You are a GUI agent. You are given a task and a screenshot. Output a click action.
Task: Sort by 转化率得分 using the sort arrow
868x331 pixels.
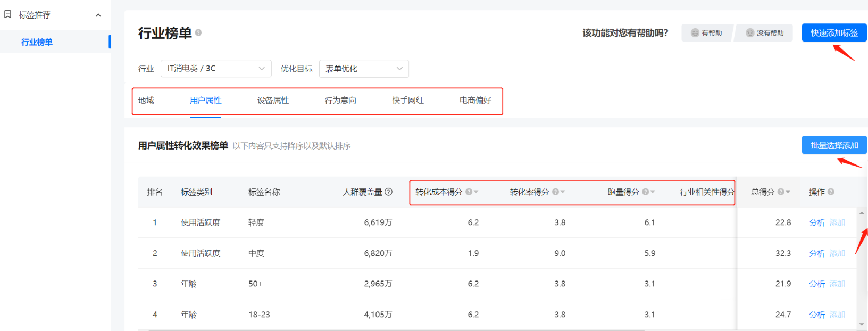click(x=563, y=192)
